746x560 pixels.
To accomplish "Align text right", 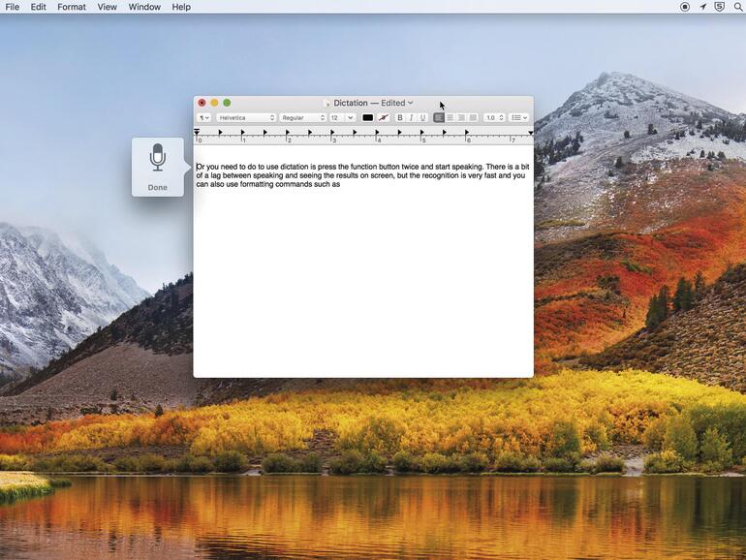I will point(461,117).
